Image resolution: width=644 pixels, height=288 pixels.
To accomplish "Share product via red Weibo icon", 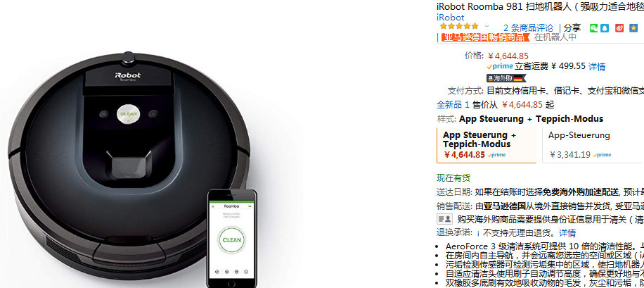I will (x=619, y=28).
